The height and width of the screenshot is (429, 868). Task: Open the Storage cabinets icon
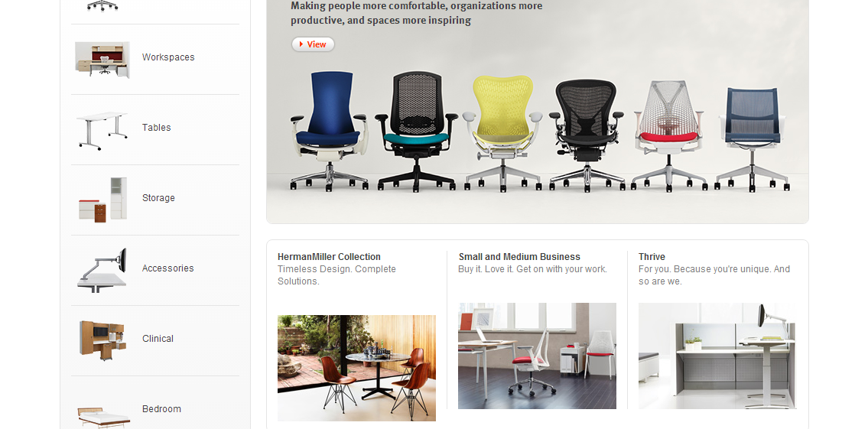coord(103,200)
